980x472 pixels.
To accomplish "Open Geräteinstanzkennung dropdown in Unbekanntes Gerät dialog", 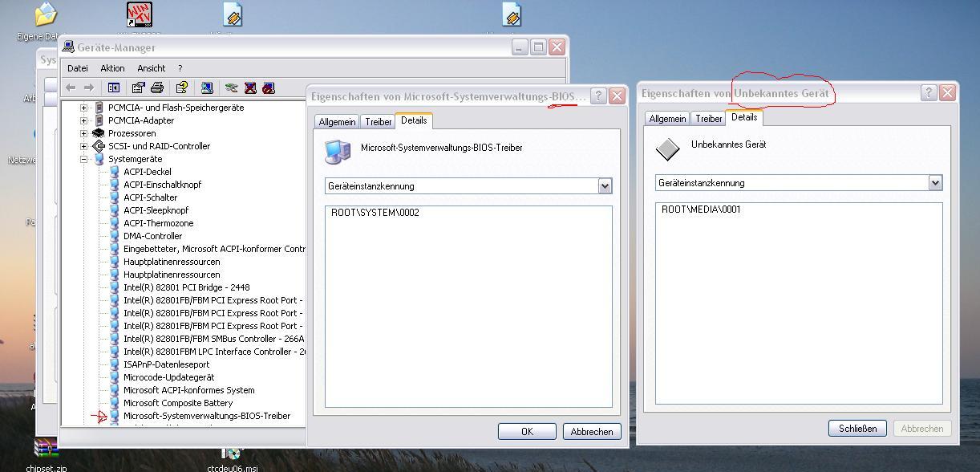I will (935, 183).
